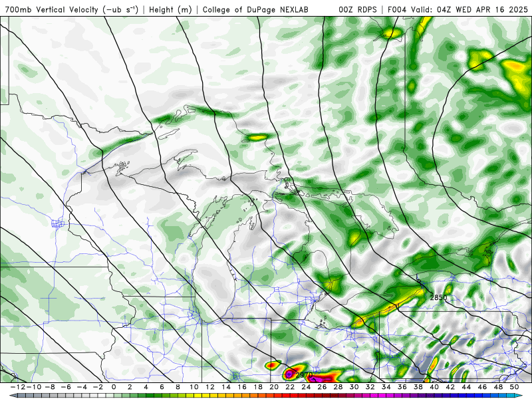
Task: Click the 'College of DuPage NEXLAB' text
Action: 255,10
